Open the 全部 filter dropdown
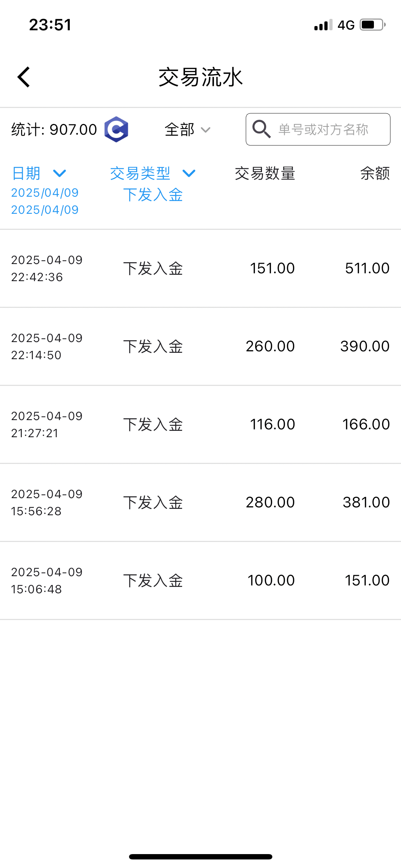This screenshot has height=868, width=401. coord(187,130)
